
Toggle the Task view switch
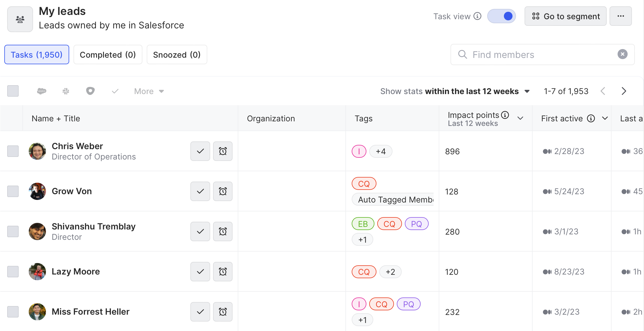click(502, 16)
